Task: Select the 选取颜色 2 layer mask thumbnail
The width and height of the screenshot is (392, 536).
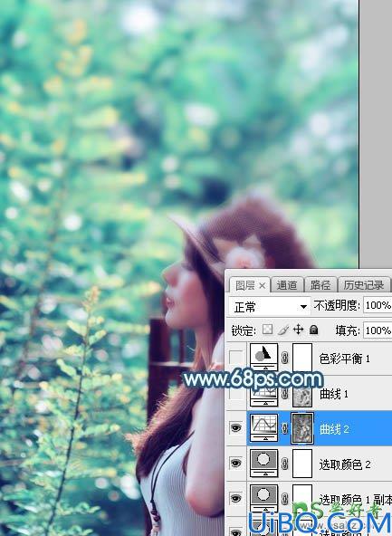Action: (302, 464)
